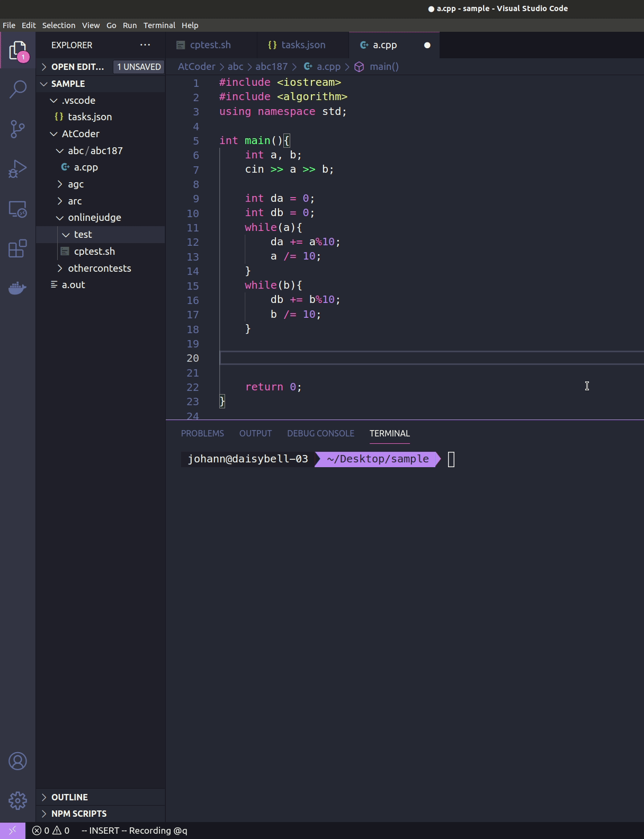Open the Remote Explorer view
Viewport: 644px width, 839px height.
(18, 209)
